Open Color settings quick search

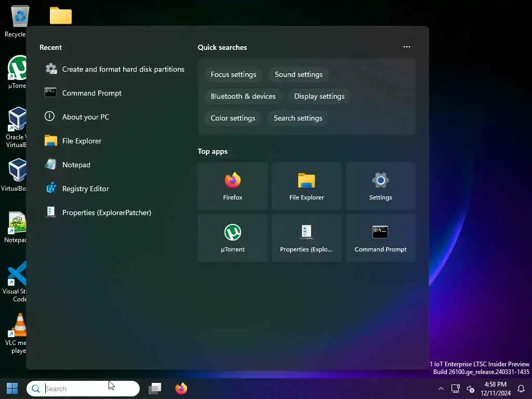(233, 118)
